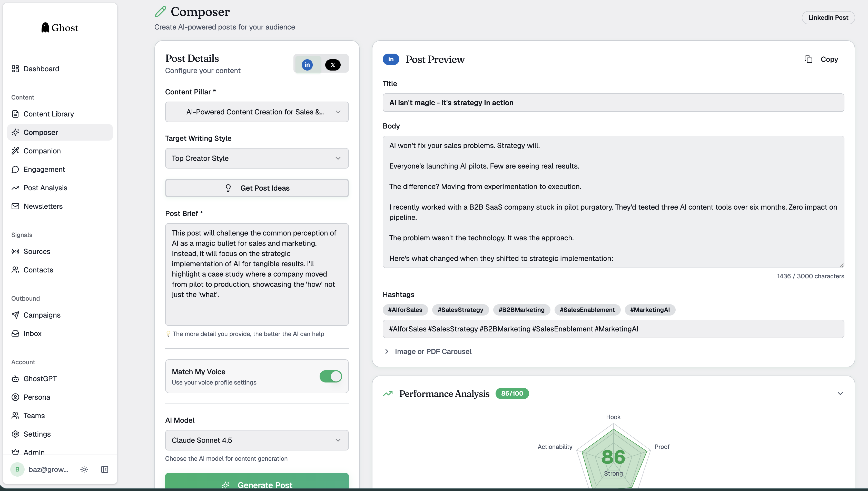Open Content Pillar dropdown
Screen dimensions: 868x491
[x=257, y=112]
